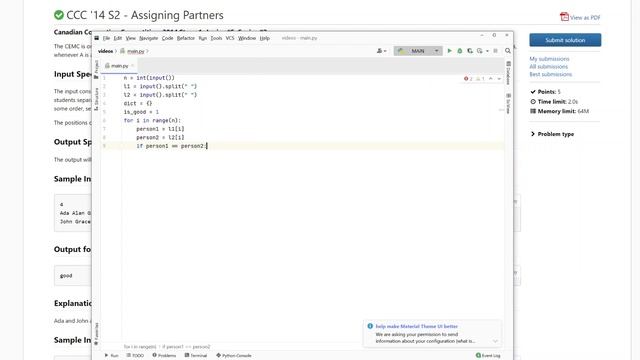Click the 'if person1 == person2' breadcrumb at editor bottom
The width and height of the screenshot is (640, 360).
tap(186, 347)
